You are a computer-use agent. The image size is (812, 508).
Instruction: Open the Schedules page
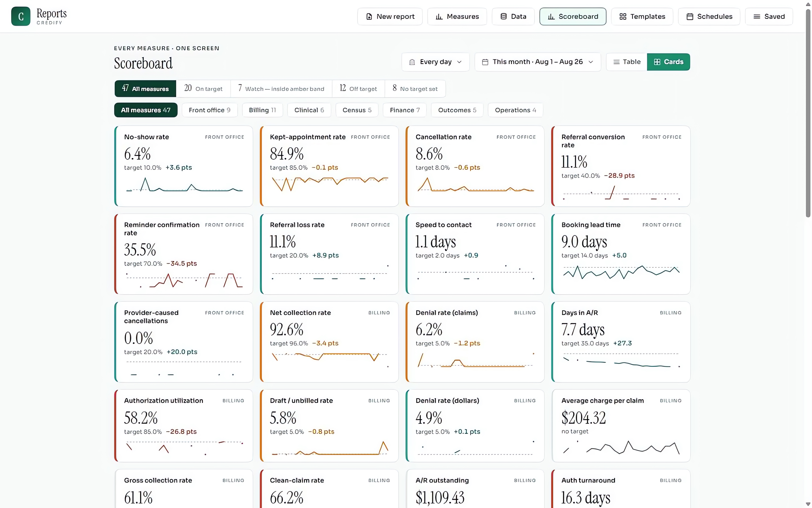click(x=709, y=17)
